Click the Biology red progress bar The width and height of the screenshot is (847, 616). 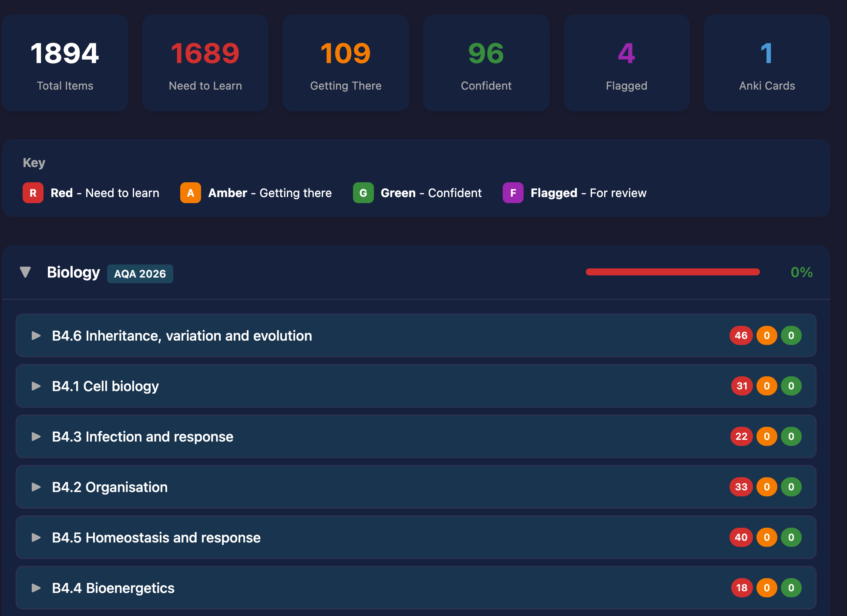673,272
